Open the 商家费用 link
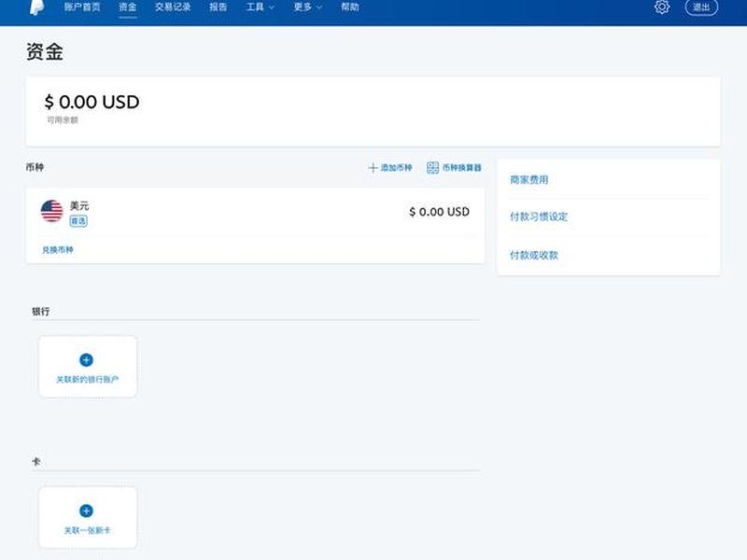Viewport: 747px width, 560px height. [529, 179]
